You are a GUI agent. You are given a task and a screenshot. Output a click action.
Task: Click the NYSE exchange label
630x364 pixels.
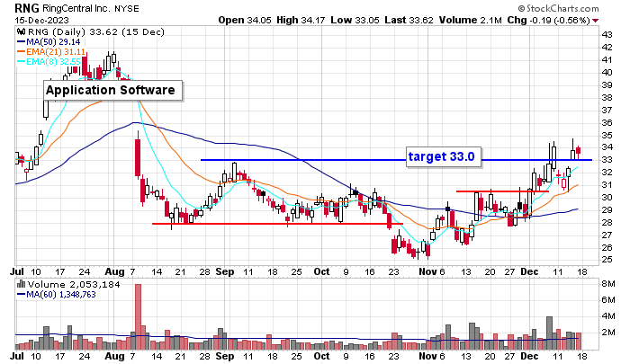point(127,8)
